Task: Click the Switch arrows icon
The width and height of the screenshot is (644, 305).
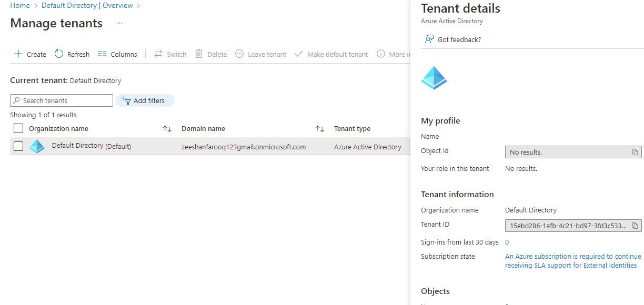Action: point(158,54)
